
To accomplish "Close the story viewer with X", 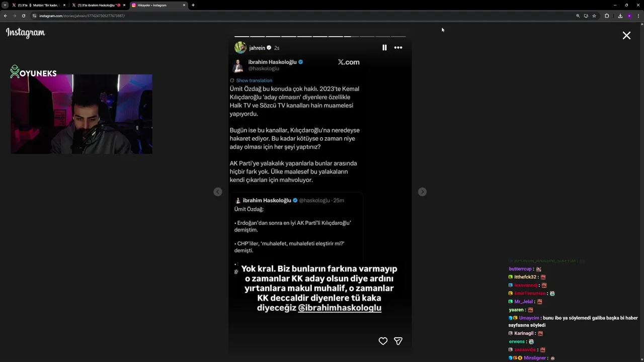I will [626, 36].
